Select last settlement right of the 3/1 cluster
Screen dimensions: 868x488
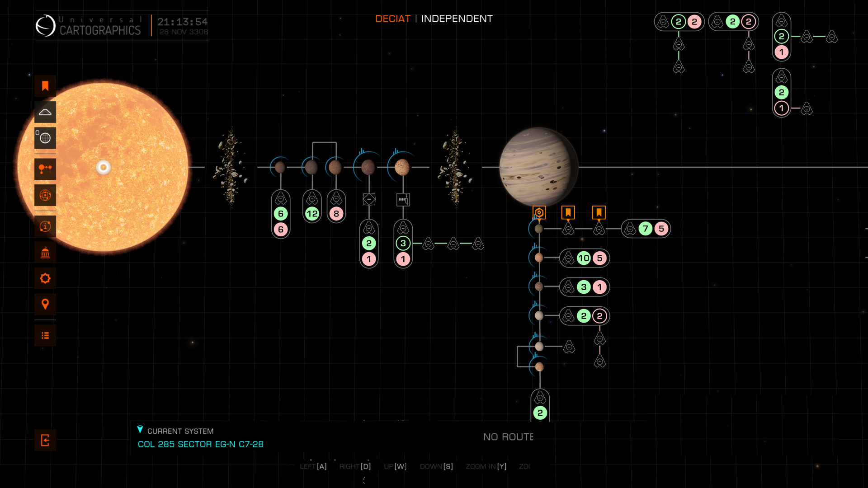tap(478, 244)
